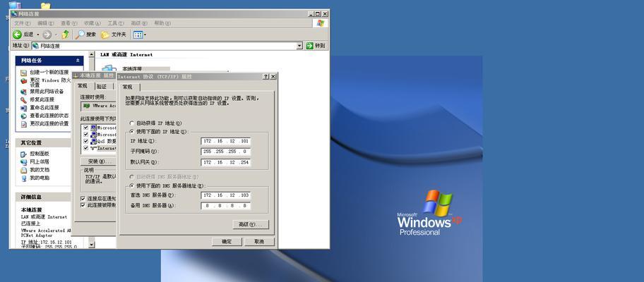Click the Folders (文件夹) toolbar icon

tap(105, 35)
